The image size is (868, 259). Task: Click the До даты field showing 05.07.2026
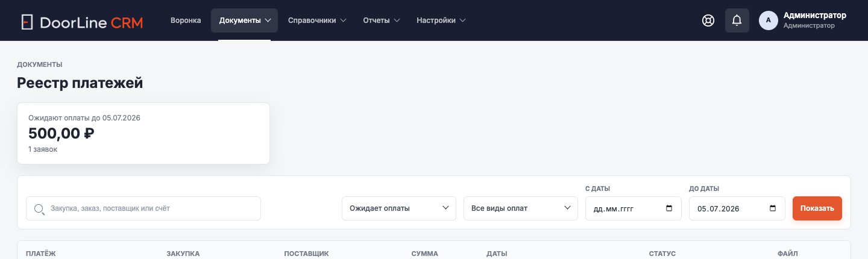(737, 208)
